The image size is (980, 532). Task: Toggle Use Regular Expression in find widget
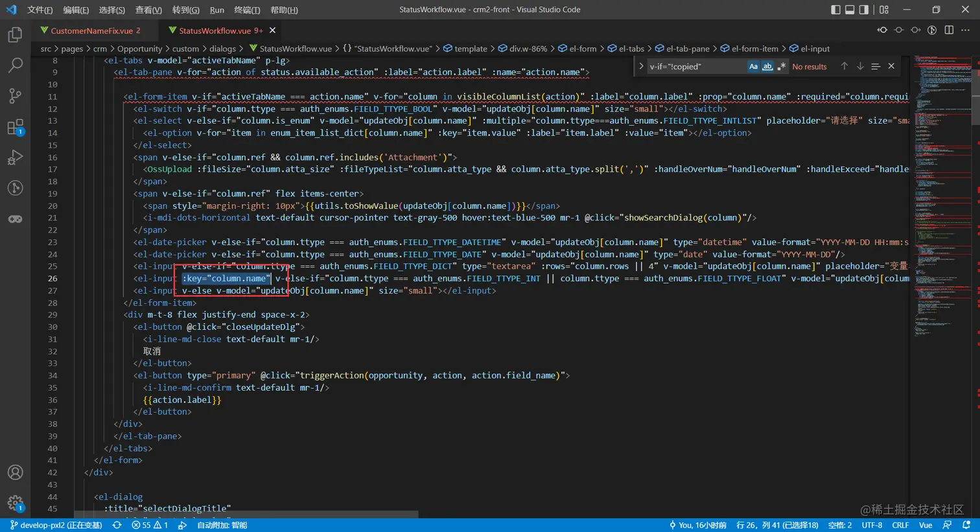pos(782,66)
